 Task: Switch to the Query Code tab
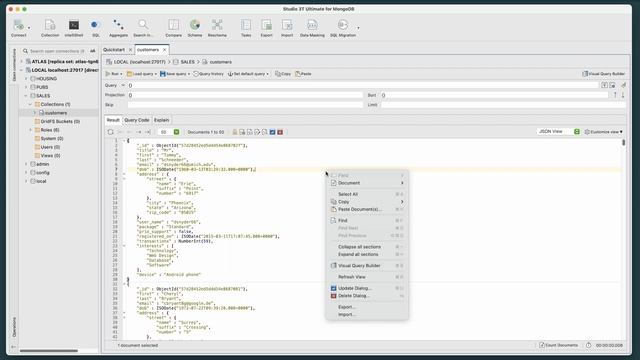(x=137, y=120)
